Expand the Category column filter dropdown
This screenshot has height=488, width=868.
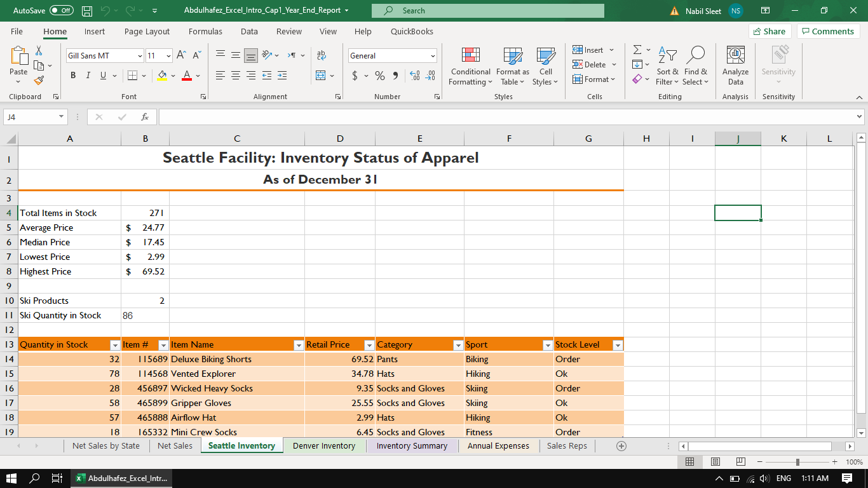click(x=458, y=345)
